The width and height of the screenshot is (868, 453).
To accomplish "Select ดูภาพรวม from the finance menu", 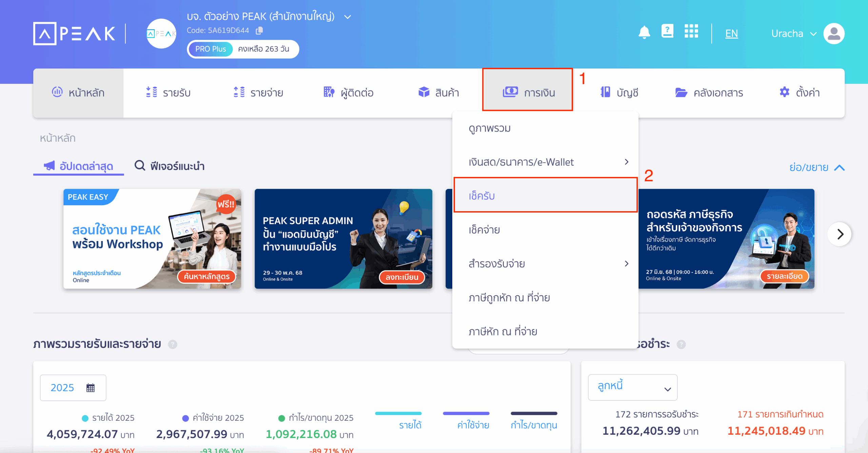I will pyautogui.click(x=545, y=128).
